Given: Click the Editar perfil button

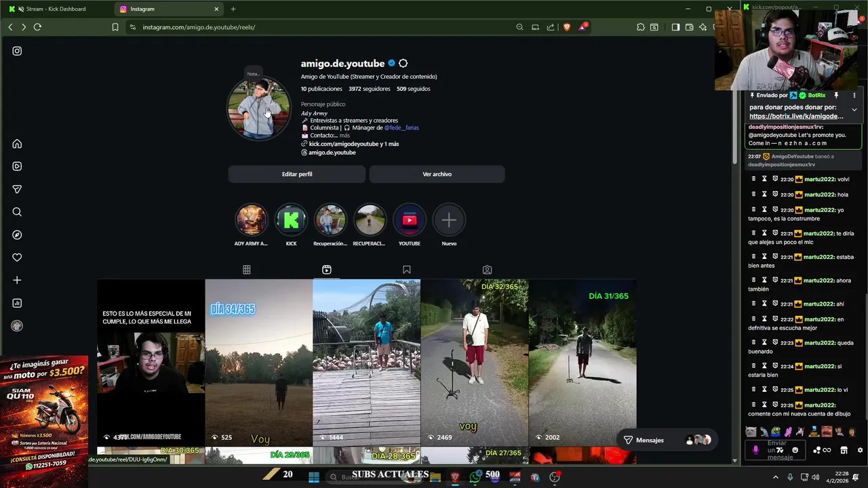Looking at the screenshot, I should [x=297, y=174].
